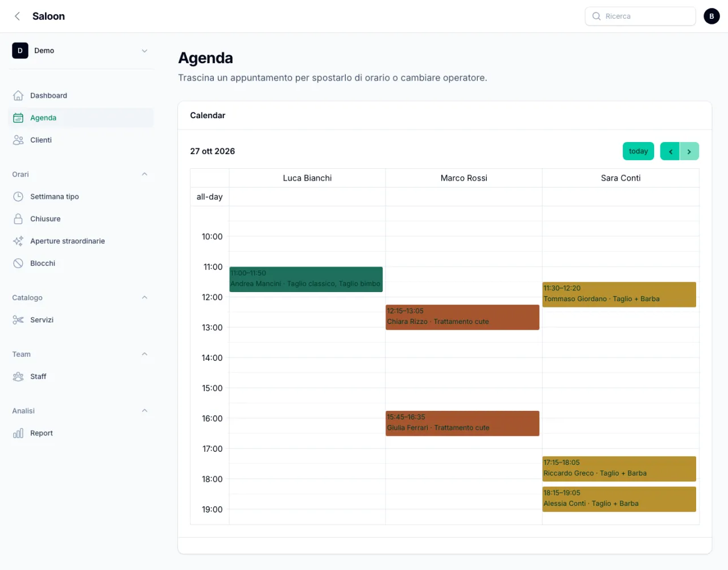Open the Demo workspace dropdown chevron

pyautogui.click(x=144, y=51)
